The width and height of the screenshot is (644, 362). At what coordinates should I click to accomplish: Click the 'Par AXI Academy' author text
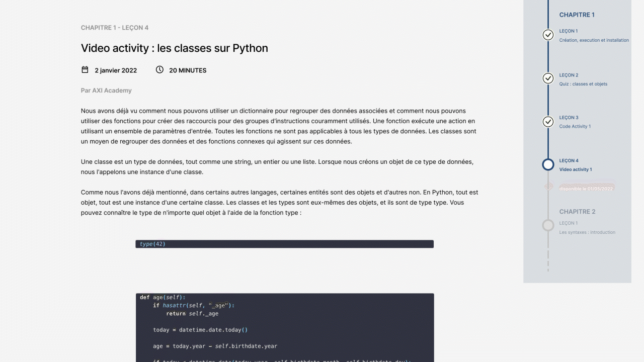[x=106, y=90]
